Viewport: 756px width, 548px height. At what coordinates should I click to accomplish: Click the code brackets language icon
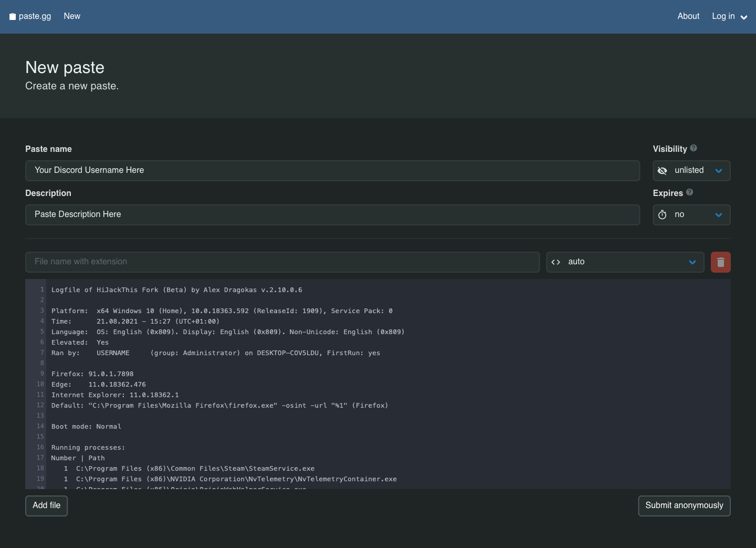(x=556, y=262)
